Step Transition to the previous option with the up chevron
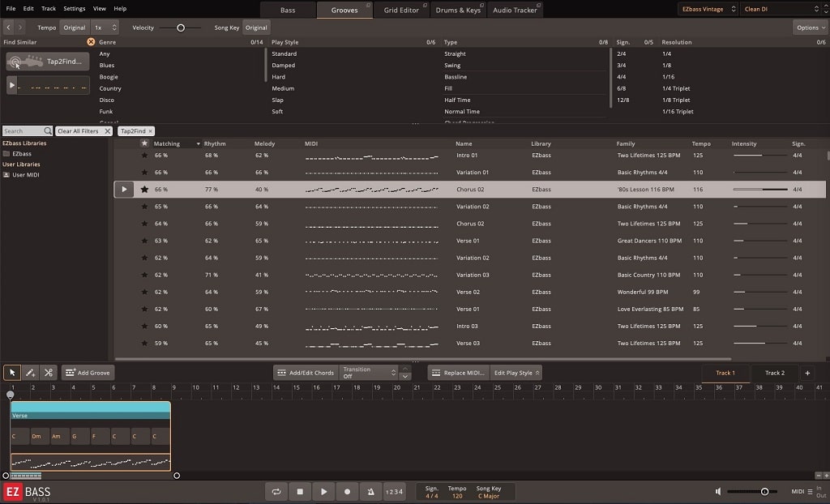This screenshot has height=504, width=830. (x=405, y=369)
